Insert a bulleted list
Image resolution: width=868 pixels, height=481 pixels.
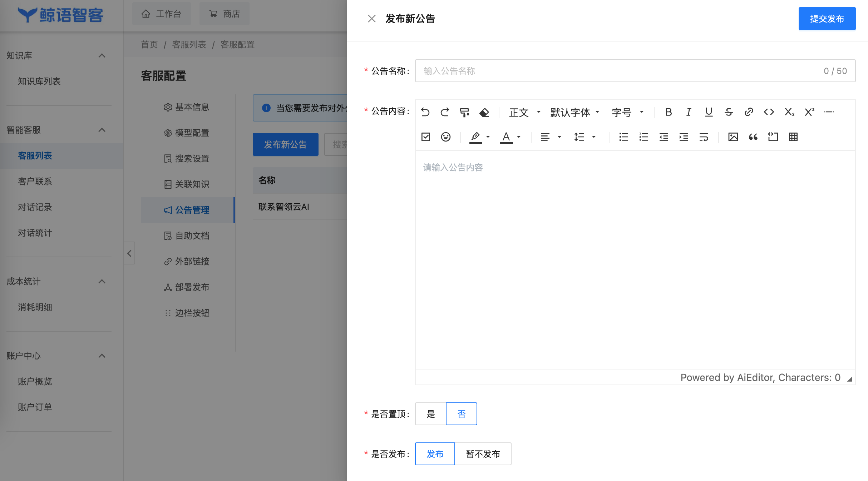coord(624,137)
